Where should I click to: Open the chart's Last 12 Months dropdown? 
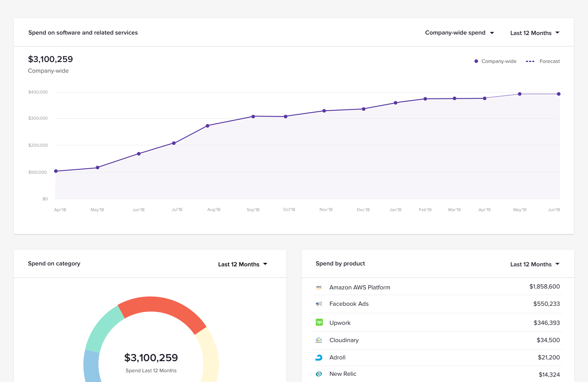[x=535, y=33]
